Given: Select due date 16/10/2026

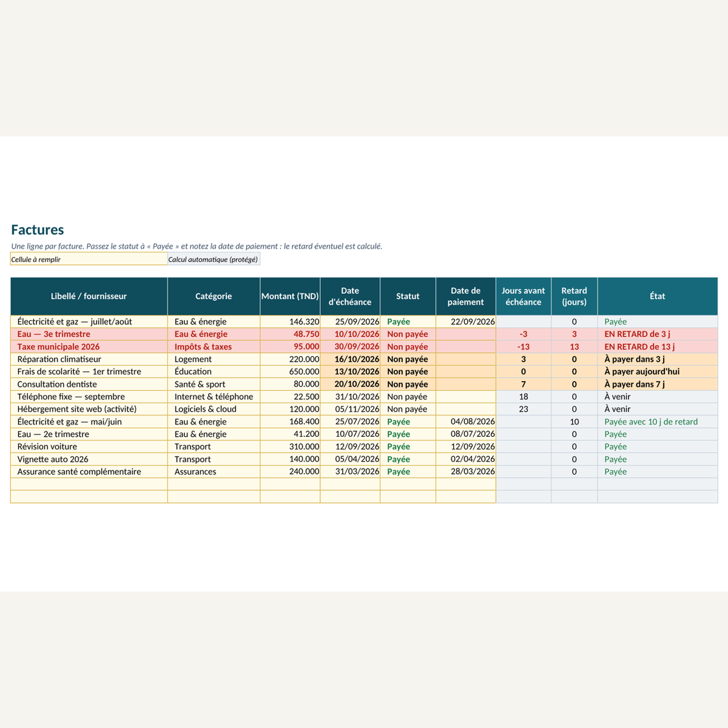Looking at the screenshot, I should click(350, 359).
